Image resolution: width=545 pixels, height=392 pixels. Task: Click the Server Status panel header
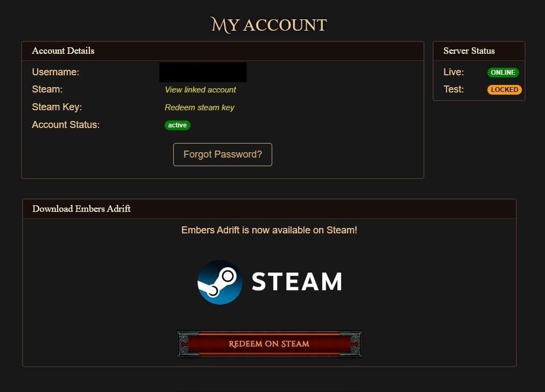(479, 51)
